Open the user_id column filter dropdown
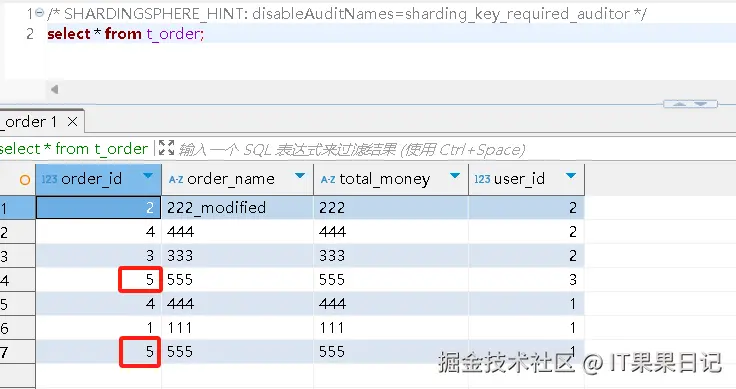Viewport: 736px width, 389px height. [x=571, y=176]
